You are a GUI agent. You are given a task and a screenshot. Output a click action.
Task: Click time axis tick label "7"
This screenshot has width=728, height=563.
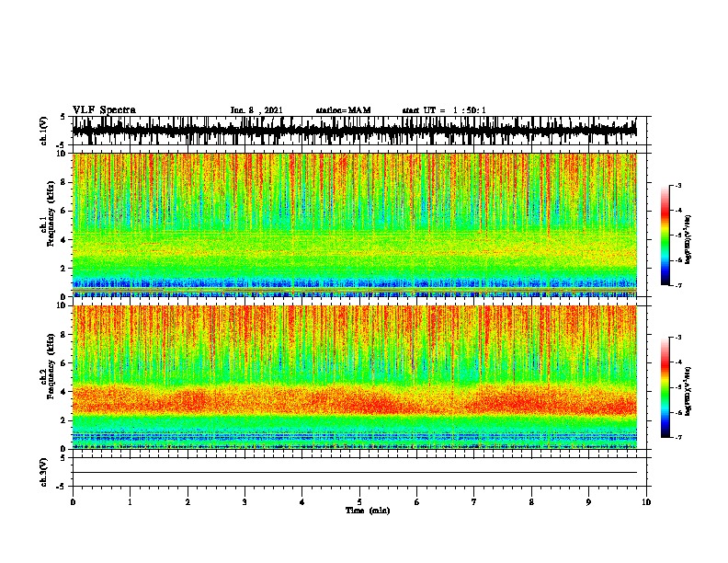(474, 502)
